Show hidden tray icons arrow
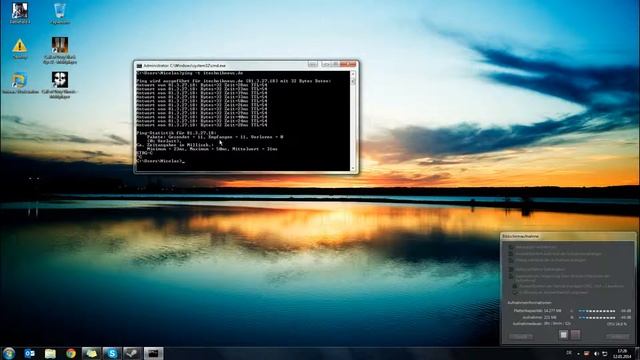This screenshot has width=640, height=360. [578, 353]
